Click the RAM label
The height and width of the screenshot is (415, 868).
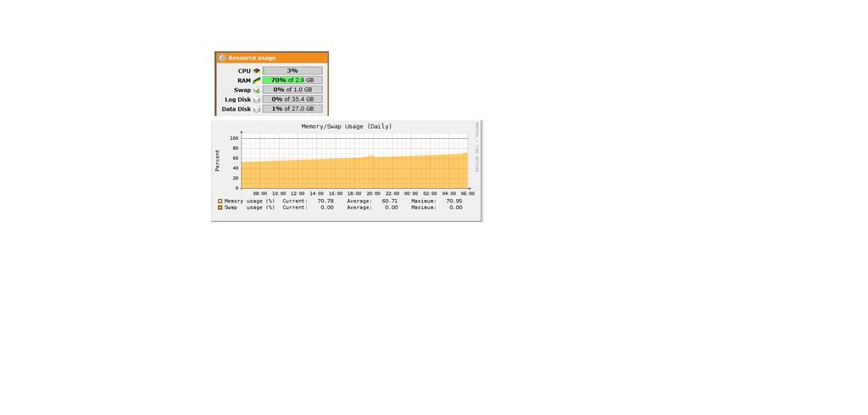(244, 80)
